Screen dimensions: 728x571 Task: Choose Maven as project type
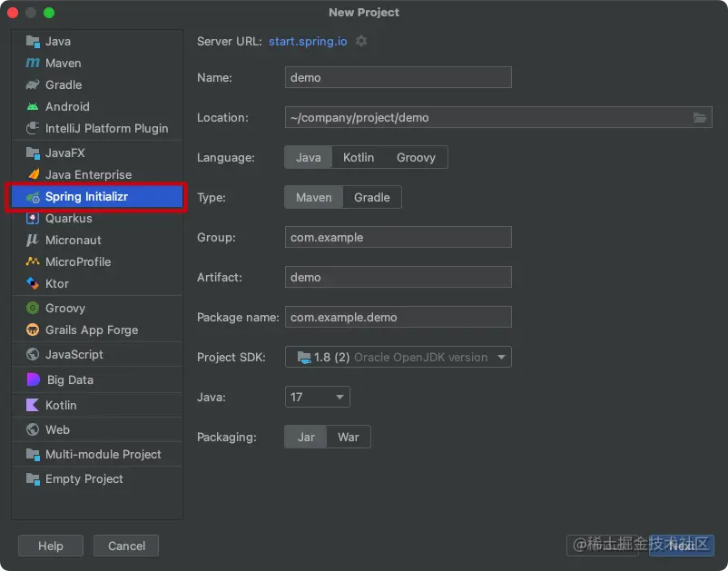(x=314, y=197)
